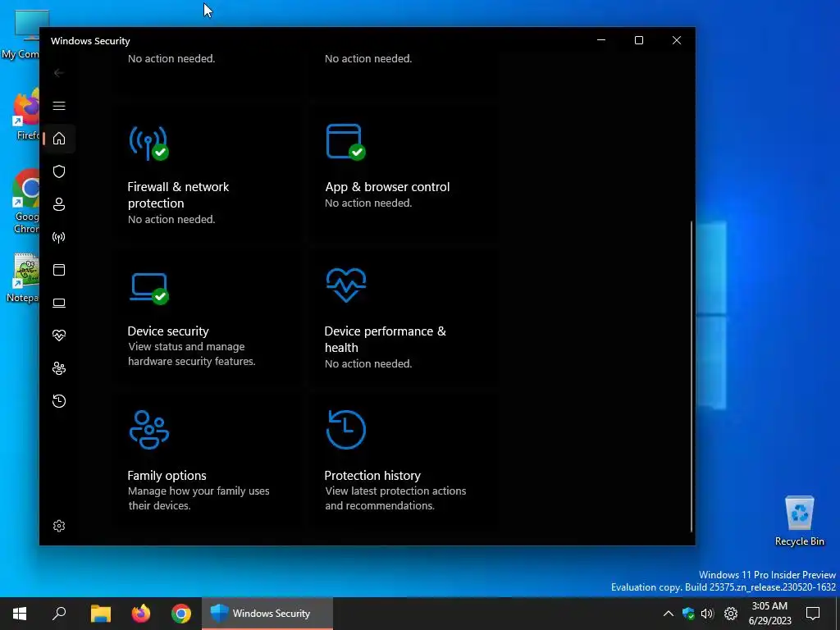Click "View latest protection actions and recommendations." text

[395, 498]
